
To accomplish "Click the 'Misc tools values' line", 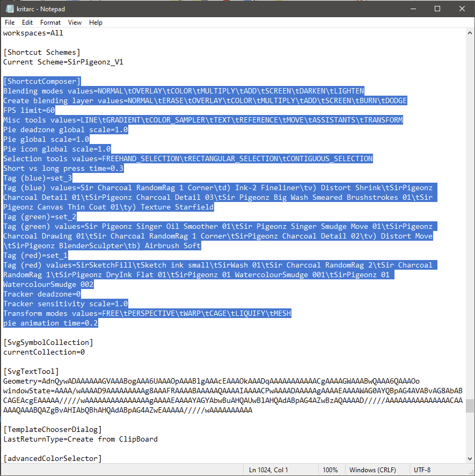I will click(203, 120).
